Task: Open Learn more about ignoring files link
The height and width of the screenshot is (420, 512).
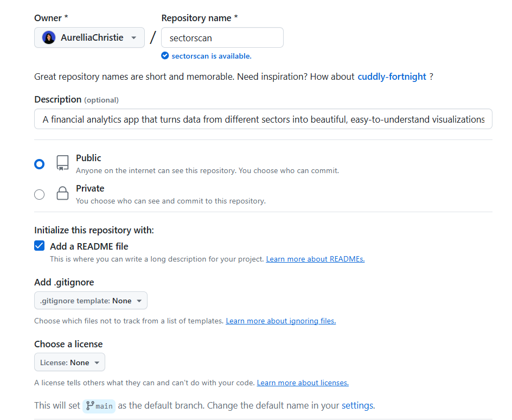Action: click(x=280, y=321)
